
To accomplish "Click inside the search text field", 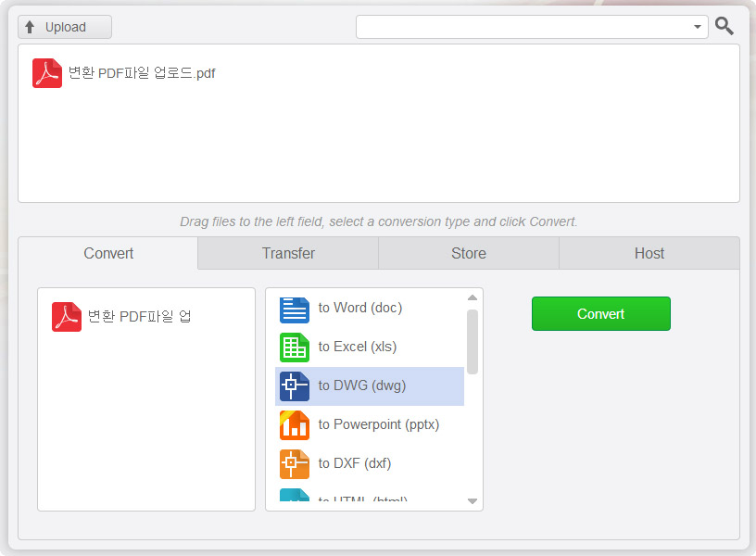I will pyautogui.click(x=523, y=28).
